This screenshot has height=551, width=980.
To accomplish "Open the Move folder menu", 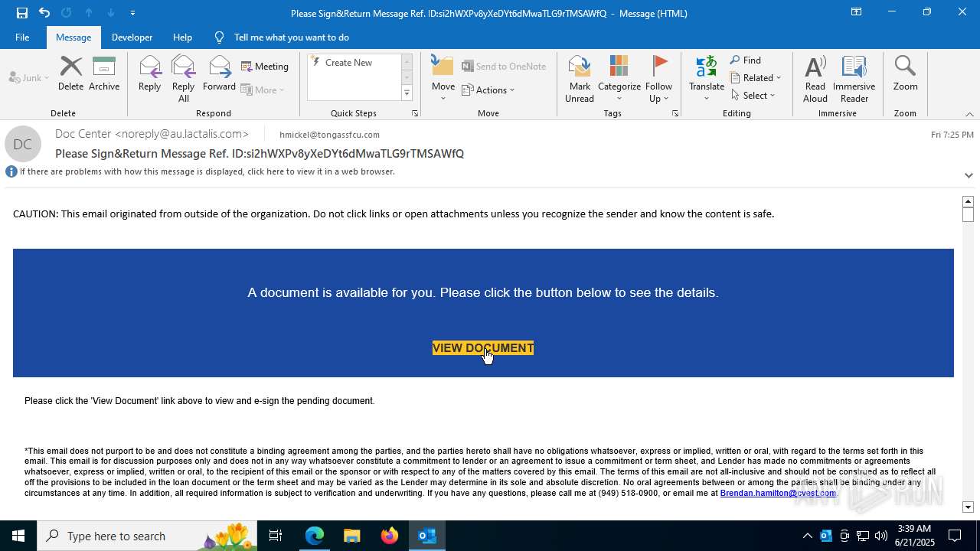I will [443, 79].
